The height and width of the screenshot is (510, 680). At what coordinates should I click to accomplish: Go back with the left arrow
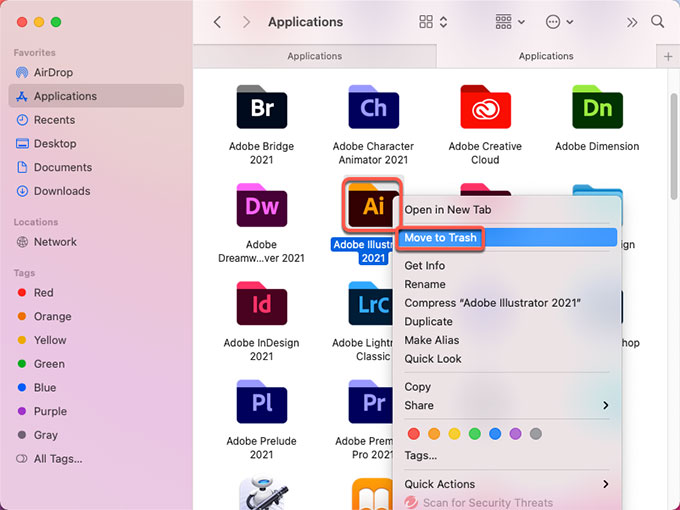pos(218,22)
